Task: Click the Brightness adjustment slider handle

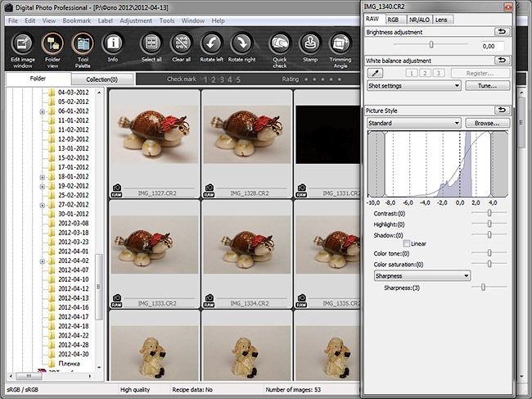Action: pyautogui.click(x=431, y=44)
